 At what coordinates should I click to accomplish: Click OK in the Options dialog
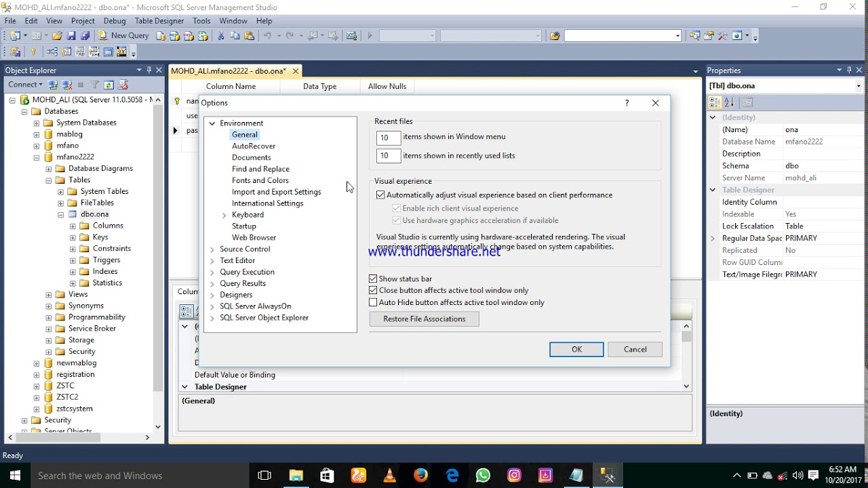pyautogui.click(x=576, y=349)
